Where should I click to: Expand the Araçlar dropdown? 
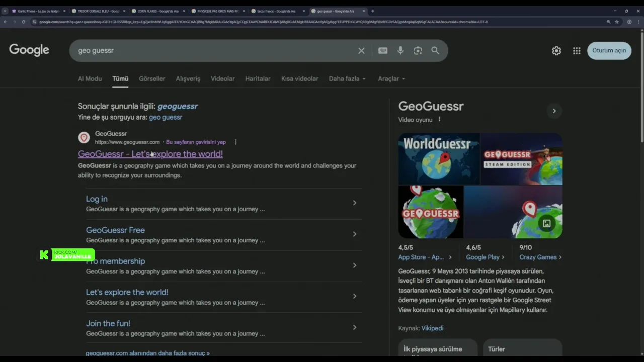tap(391, 79)
